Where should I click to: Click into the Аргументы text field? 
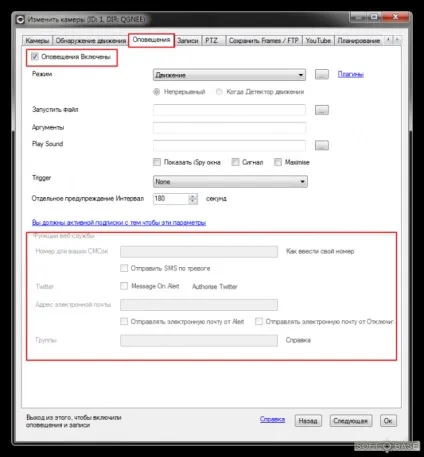pyautogui.click(x=229, y=128)
